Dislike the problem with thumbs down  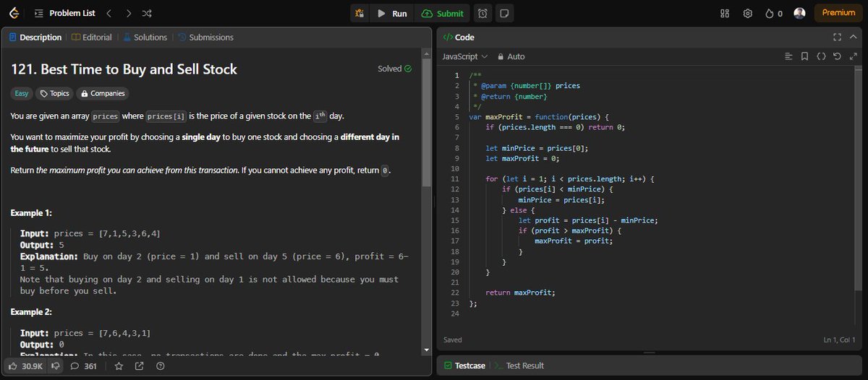pos(55,366)
